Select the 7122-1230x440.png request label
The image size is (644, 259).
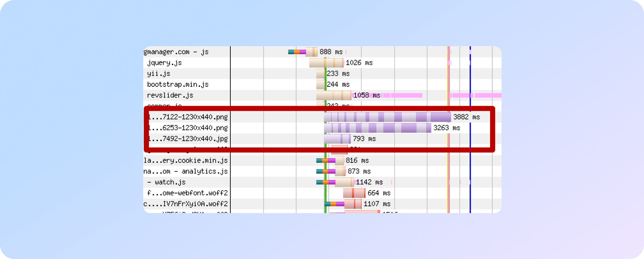pos(188,117)
